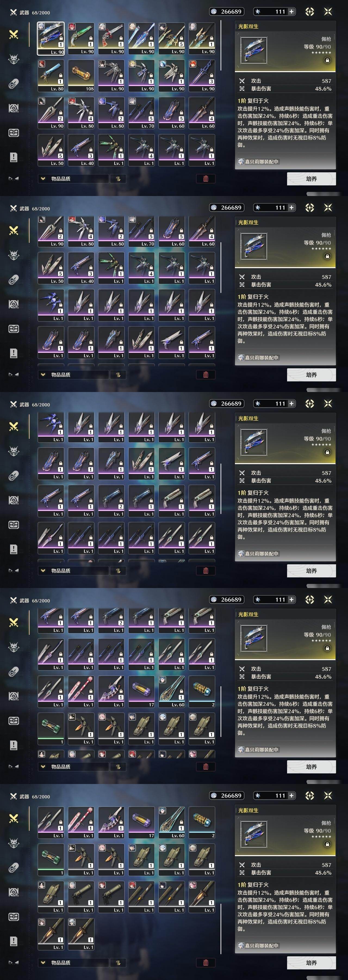The width and height of the screenshot is (348, 980).
Task: Open the echo monster-face tab in topmost sidebar
Action: coord(14,59)
